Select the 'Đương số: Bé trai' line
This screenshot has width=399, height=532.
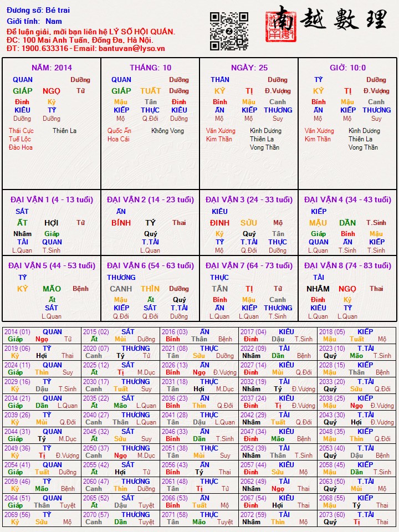click(38, 10)
